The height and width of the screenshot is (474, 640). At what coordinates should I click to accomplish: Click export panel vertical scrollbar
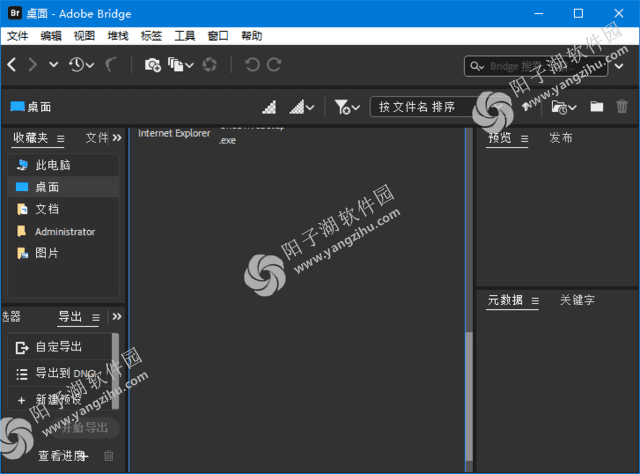(116, 371)
